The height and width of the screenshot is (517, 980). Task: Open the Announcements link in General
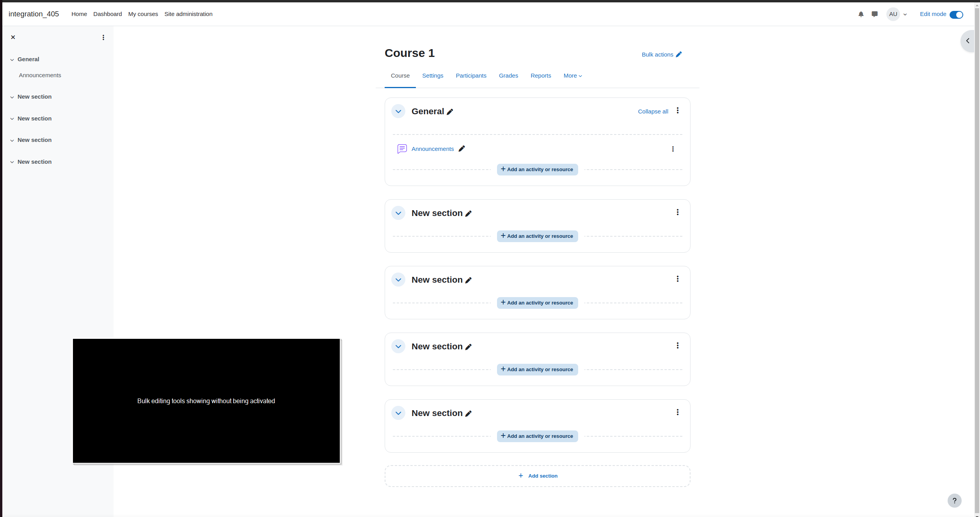(433, 149)
